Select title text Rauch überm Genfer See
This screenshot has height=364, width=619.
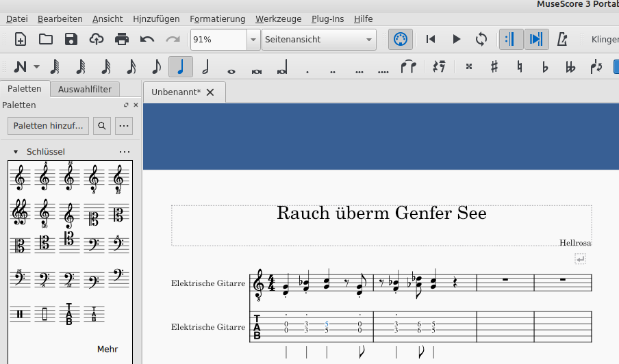(381, 213)
